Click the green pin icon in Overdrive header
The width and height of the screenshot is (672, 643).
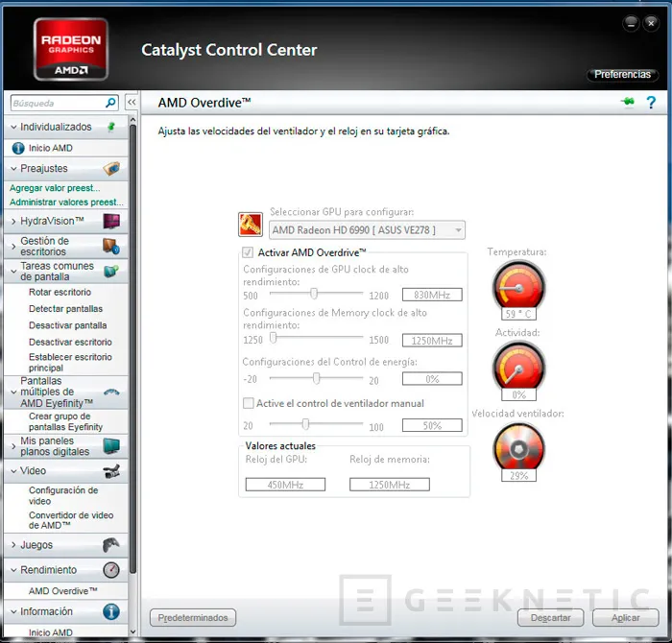(x=628, y=102)
